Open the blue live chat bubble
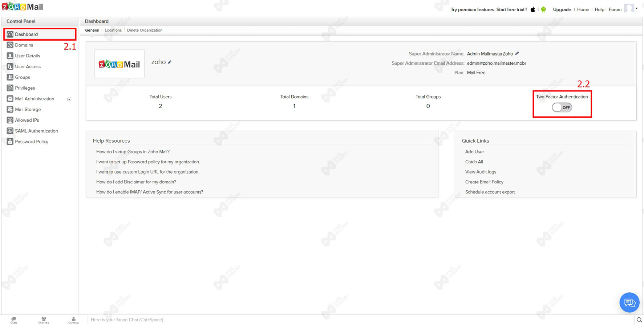This screenshot has width=644, height=325. pos(629,302)
